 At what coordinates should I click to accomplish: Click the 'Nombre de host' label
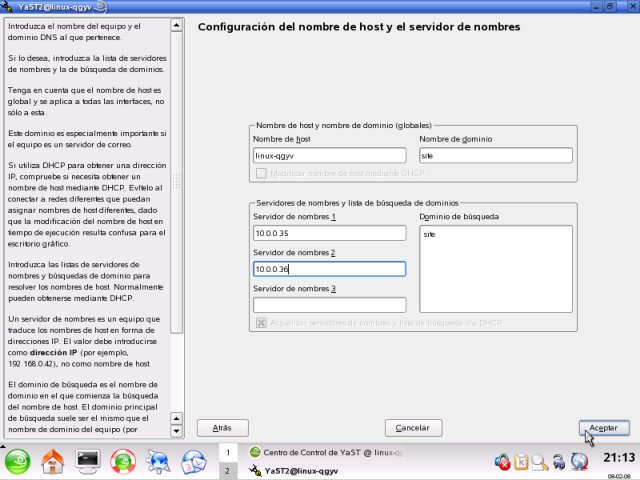[282, 139]
